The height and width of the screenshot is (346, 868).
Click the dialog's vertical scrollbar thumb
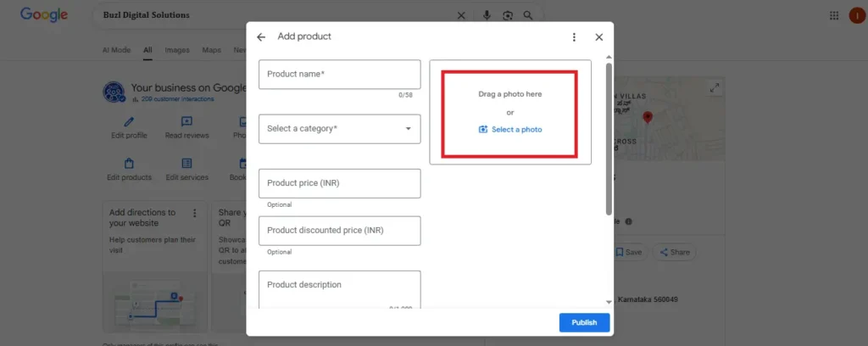(x=609, y=138)
